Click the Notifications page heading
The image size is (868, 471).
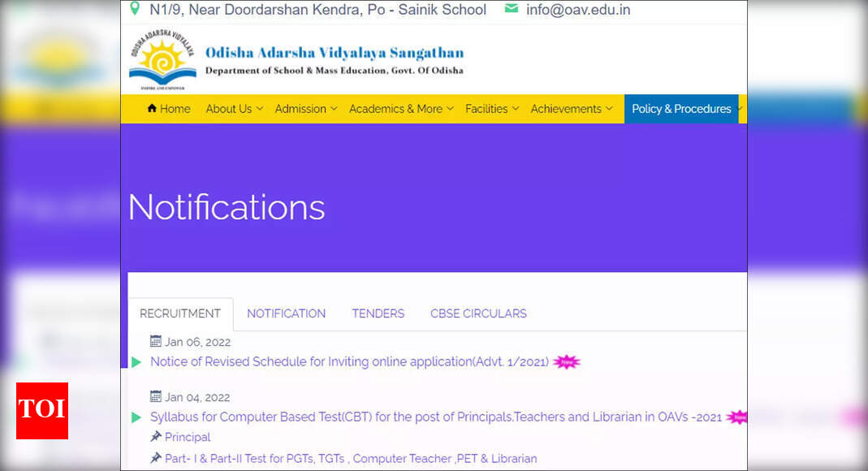coord(227,207)
